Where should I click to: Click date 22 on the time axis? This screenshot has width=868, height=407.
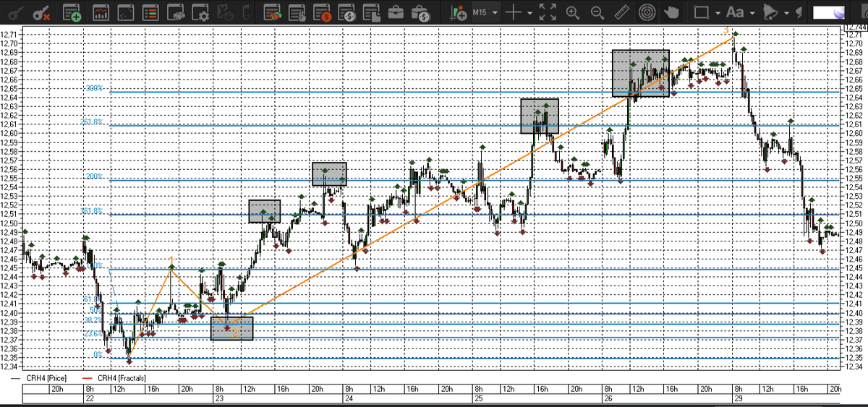pos(89,399)
